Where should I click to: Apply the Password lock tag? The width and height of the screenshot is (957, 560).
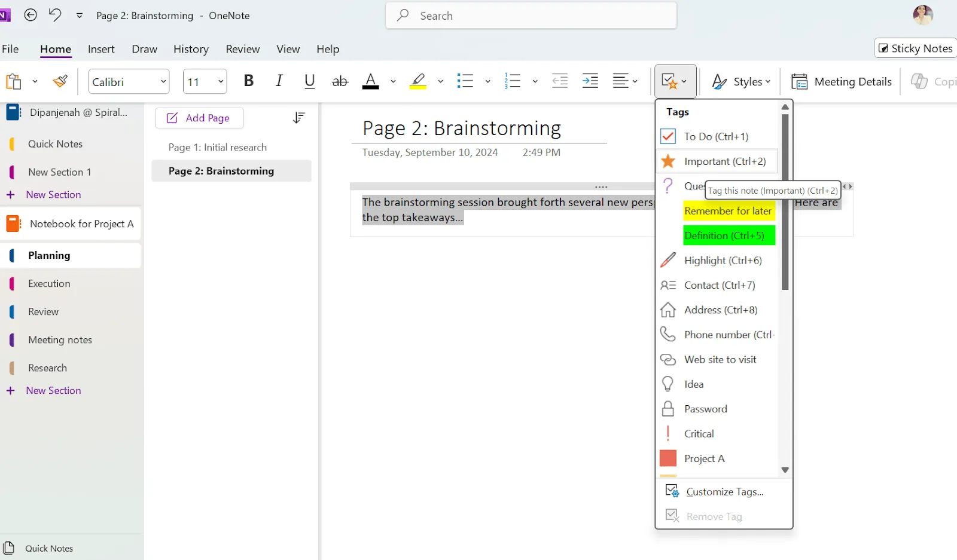point(717,409)
